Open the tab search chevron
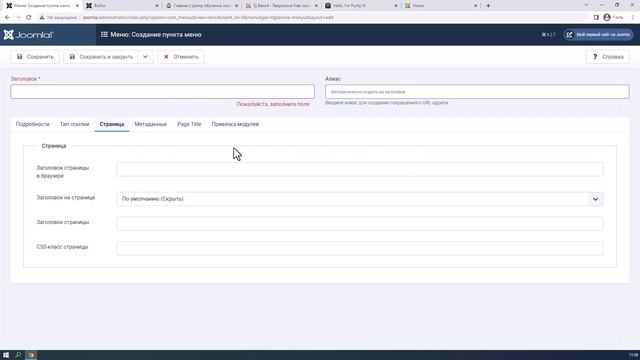 [x=586, y=5]
